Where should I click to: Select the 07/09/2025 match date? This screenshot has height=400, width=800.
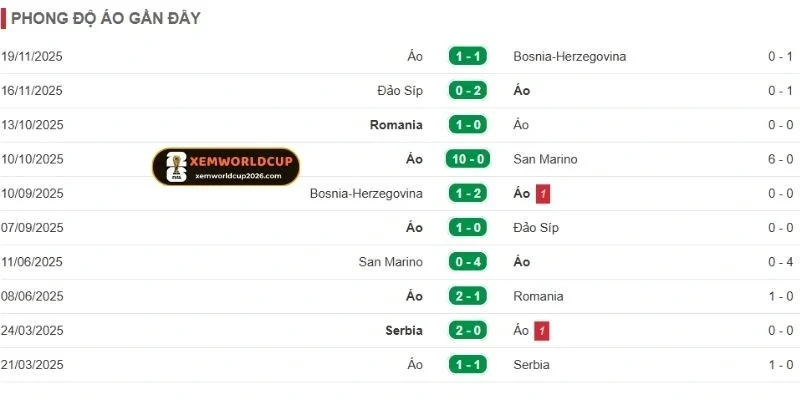32,227
